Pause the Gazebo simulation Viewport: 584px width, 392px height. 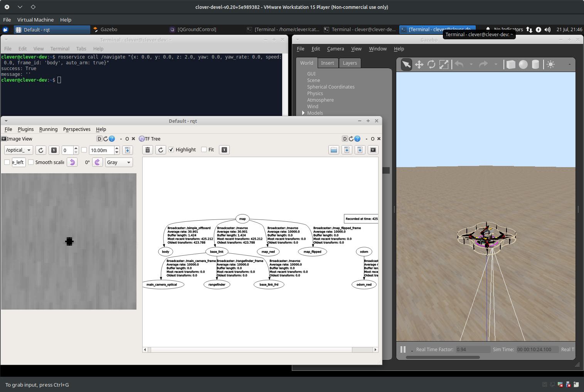403,349
